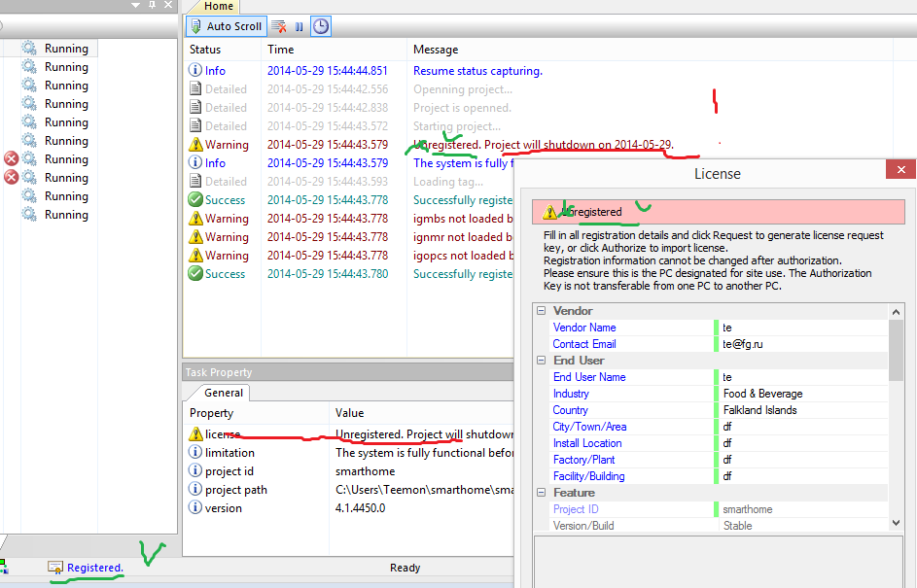Image resolution: width=917 pixels, height=588 pixels.
Task: Select the timestamp 2014-05-29 15:44:42.556
Action: click(328, 88)
